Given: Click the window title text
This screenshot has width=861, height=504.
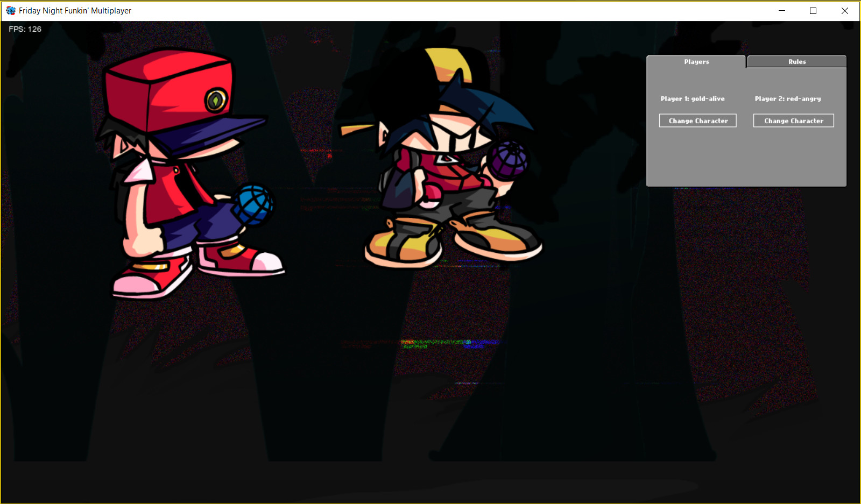Looking at the screenshot, I should point(75,11).
